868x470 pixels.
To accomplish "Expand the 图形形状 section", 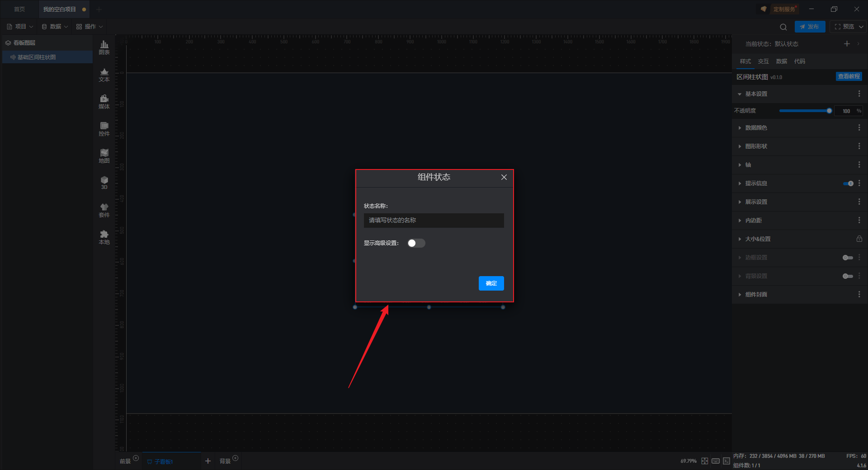I will (740, 146).
